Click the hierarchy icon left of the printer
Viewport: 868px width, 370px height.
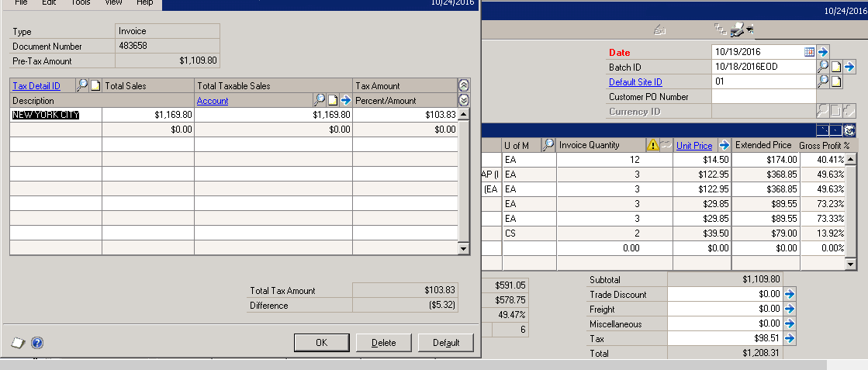(720, 29)
